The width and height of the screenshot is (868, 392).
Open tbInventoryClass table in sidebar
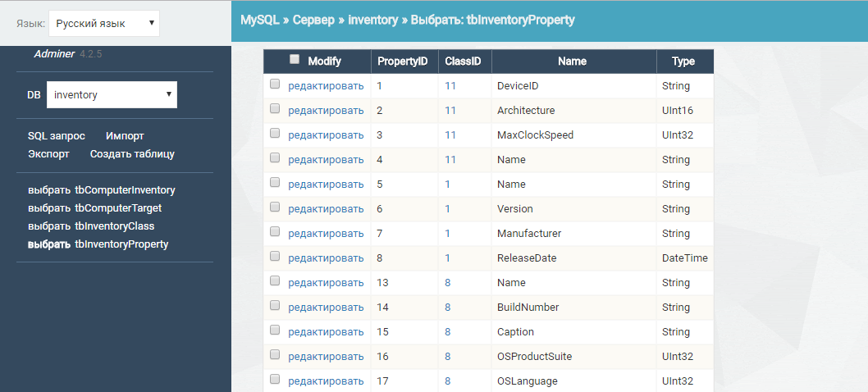114,226
